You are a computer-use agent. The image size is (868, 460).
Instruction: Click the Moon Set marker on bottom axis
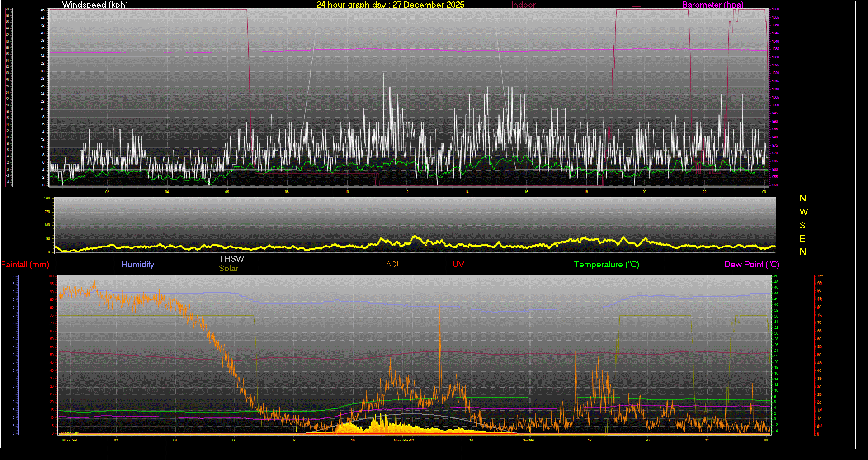click(70, 440)
